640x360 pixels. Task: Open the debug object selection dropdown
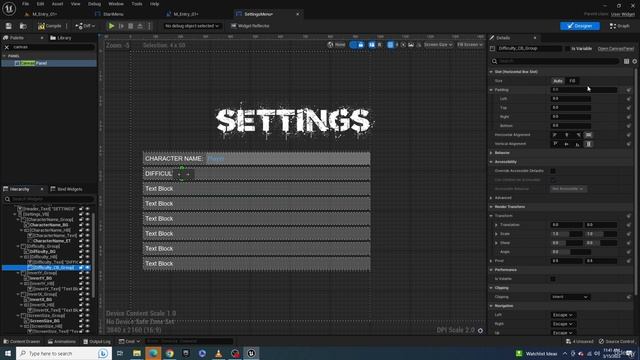tap(191, 26)
